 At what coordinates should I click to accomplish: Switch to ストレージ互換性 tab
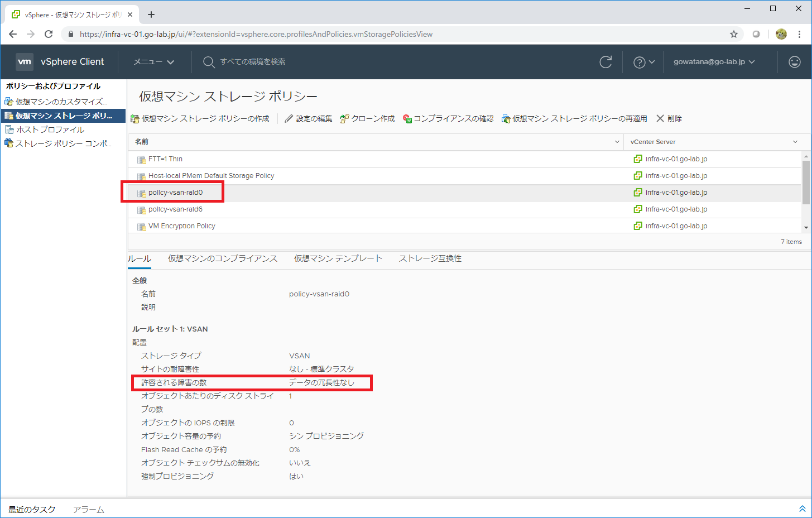pos(430,258)
